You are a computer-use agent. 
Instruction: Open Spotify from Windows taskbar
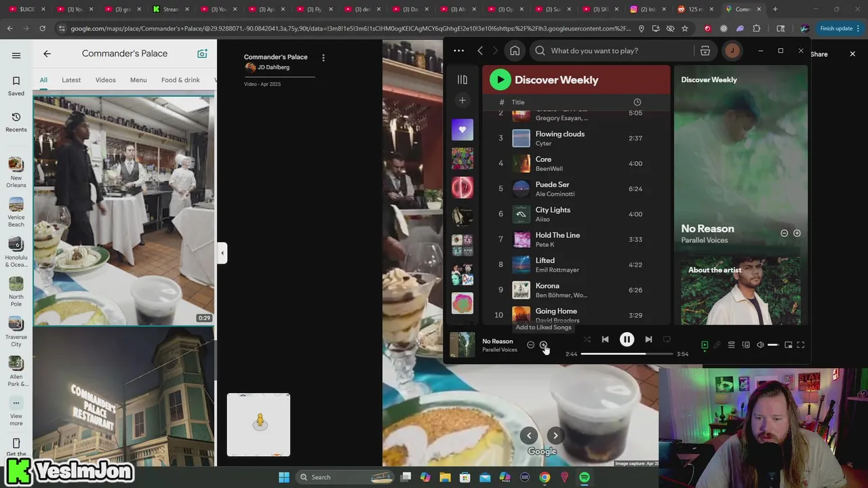click(x=585, y=477)
